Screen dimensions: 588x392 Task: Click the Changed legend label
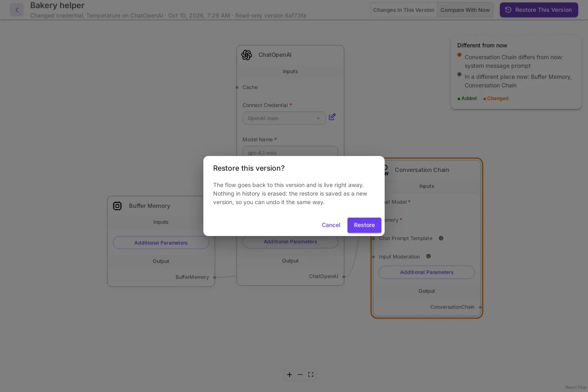click(x=498, y=98)
